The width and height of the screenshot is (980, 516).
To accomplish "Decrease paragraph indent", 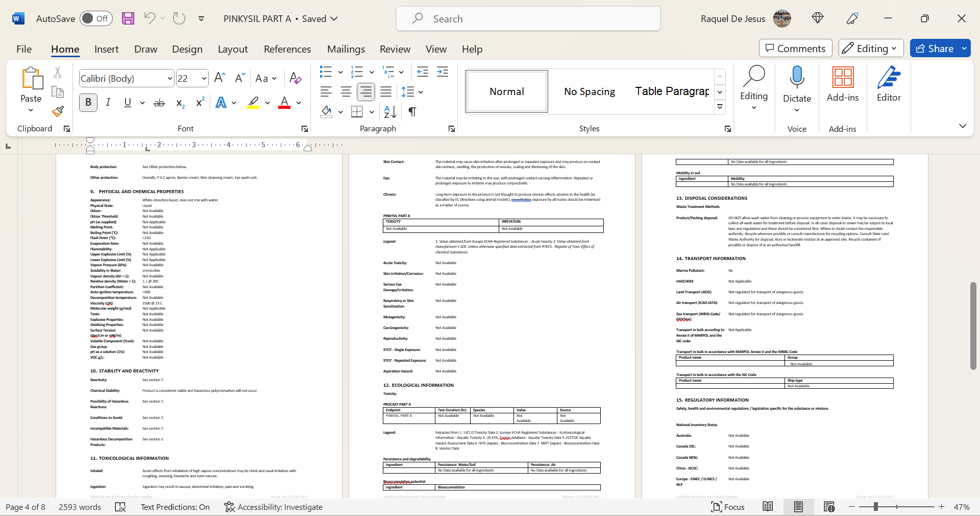I will [x=423, y=72].
